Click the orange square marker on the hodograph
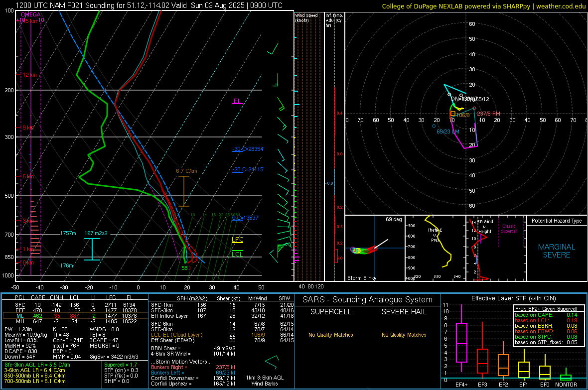 coord(452,114)
